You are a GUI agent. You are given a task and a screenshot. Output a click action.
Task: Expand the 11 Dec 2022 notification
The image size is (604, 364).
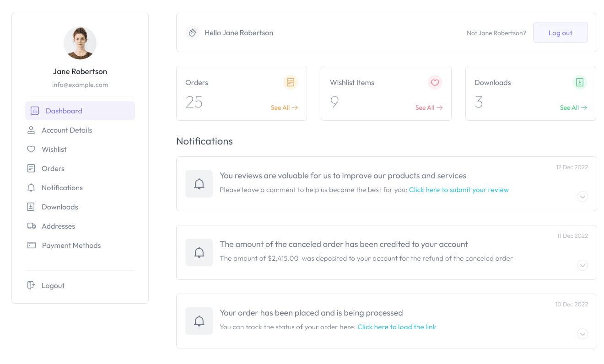[x=582, y=265]
